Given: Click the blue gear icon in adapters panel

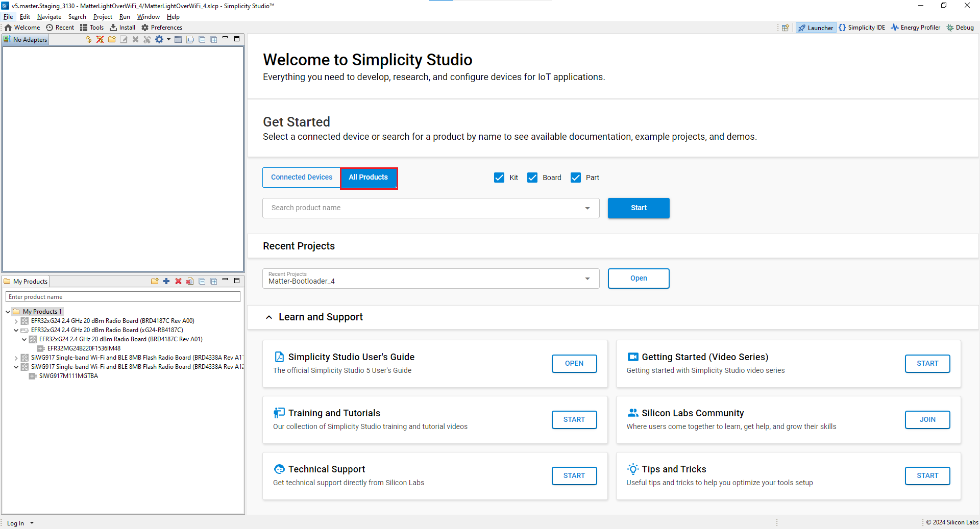Looking at the screenshot, I should click(x=159, y=39).
